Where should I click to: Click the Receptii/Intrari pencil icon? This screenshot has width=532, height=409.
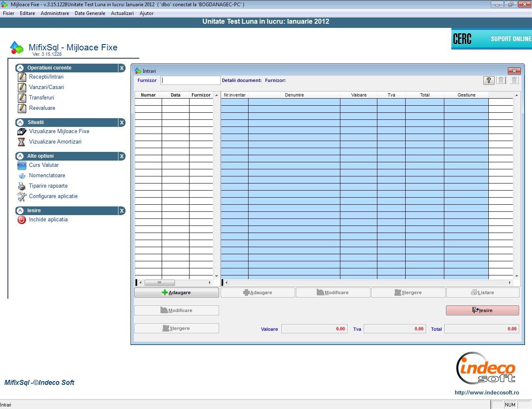click(22, 77)
